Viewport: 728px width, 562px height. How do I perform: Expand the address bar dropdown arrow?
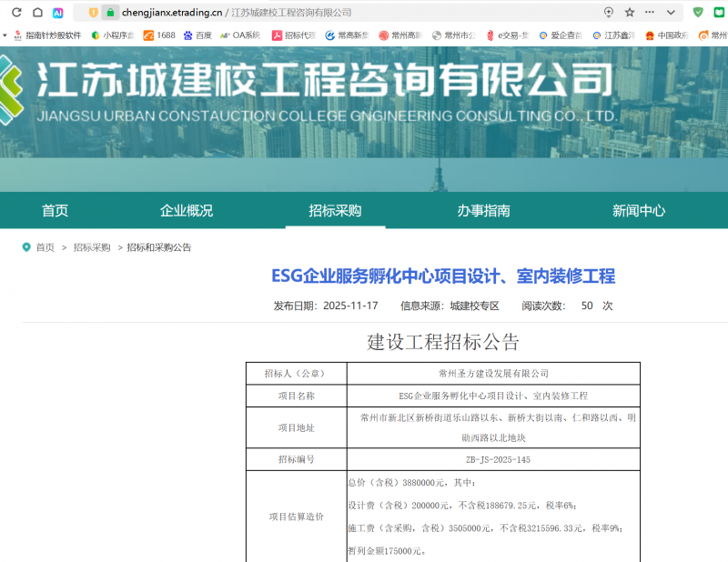pos(671,13)
